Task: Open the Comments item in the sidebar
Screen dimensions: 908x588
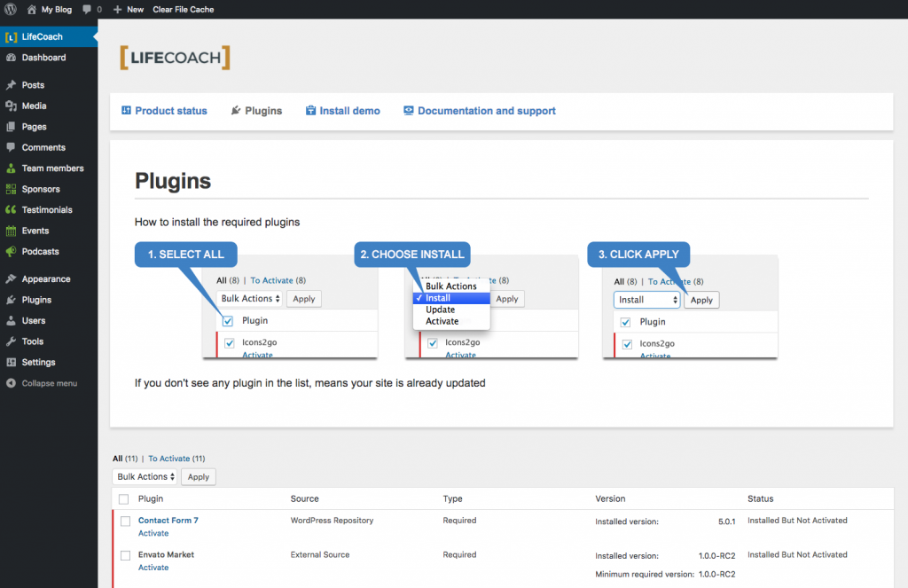Action: point(49,147)
